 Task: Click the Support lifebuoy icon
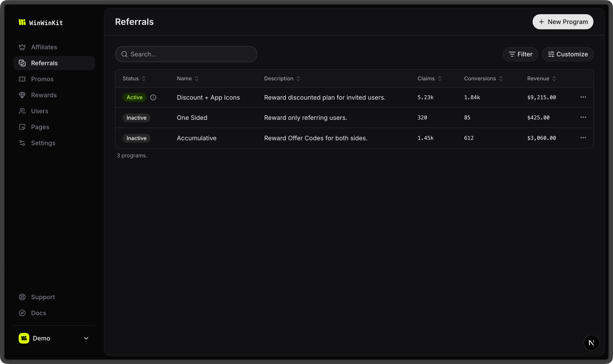22,297
